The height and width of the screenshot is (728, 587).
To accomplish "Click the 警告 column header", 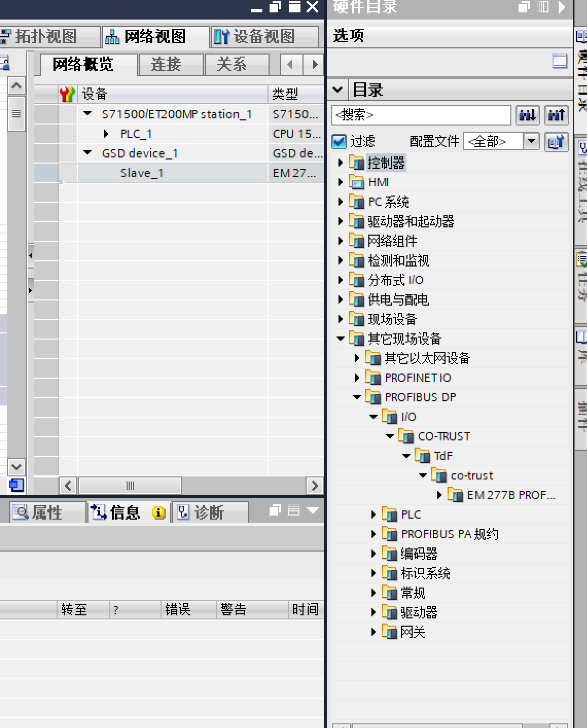I will [252, 610].
